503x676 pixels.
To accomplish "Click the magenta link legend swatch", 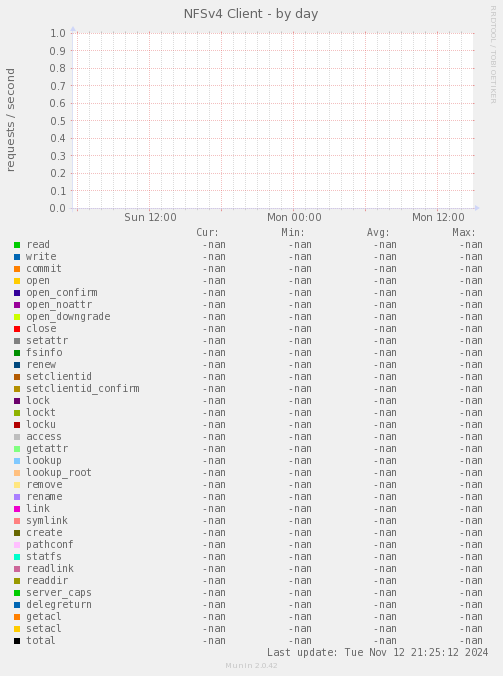I will point(17,509).
